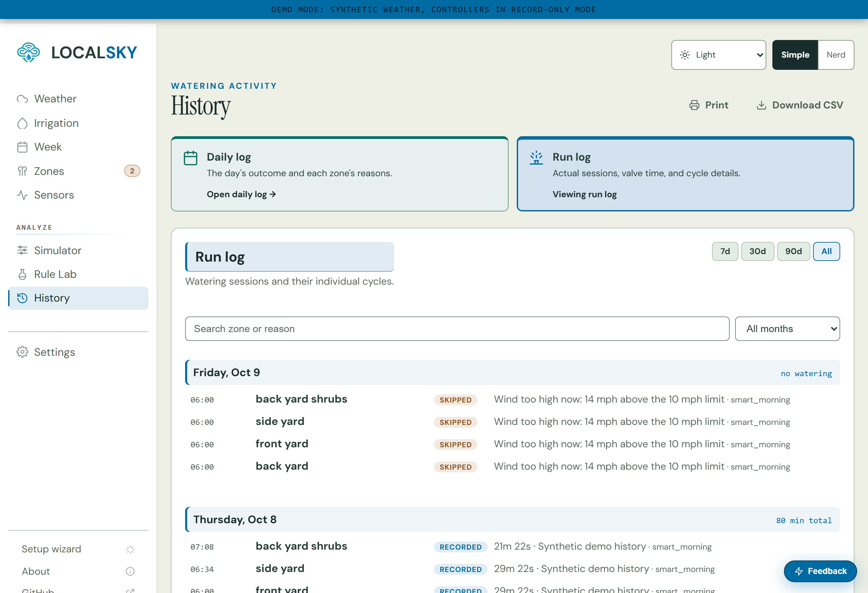Image resolution: width=868 pixels, height=593 pixels.
Task: Click the 07:08 back yard shrubs row
Action: (512, 547)
